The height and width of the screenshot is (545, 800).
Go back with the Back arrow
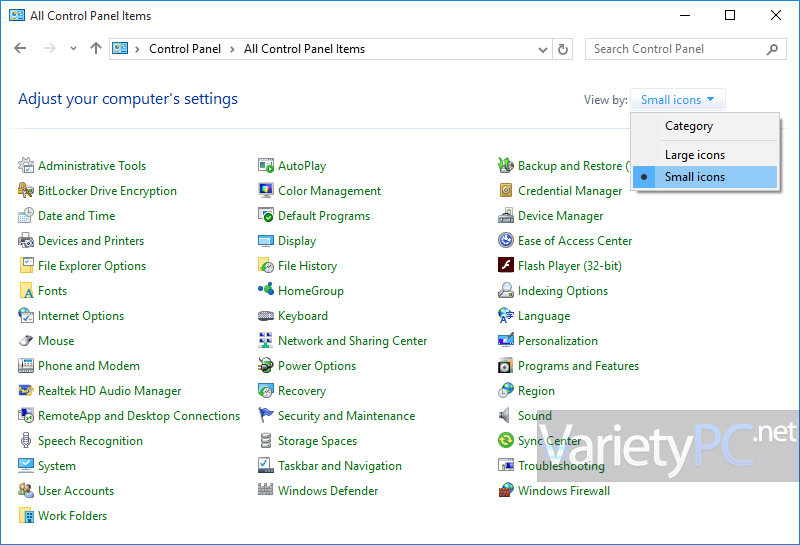(20, 48)
